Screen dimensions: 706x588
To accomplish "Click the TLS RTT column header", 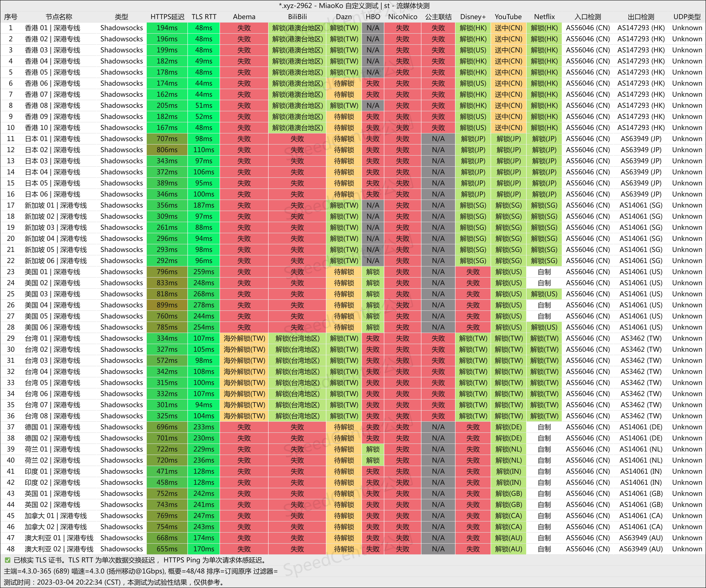I will 204,17.
